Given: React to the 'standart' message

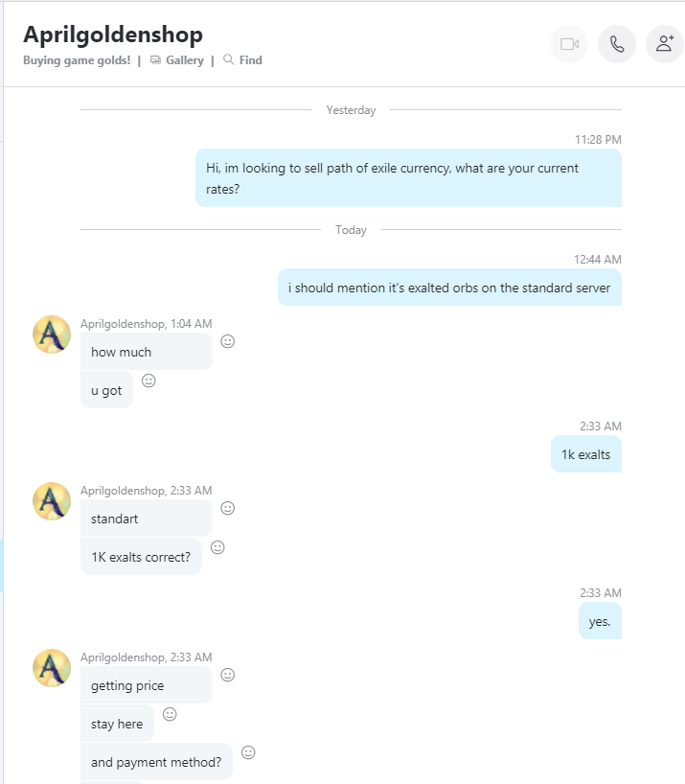Looking at the screenshot, I should point(228,508).
